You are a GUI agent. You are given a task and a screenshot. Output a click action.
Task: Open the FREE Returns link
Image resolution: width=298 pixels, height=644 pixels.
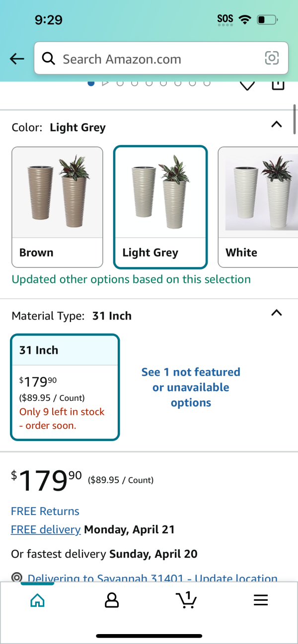point(45,511)
